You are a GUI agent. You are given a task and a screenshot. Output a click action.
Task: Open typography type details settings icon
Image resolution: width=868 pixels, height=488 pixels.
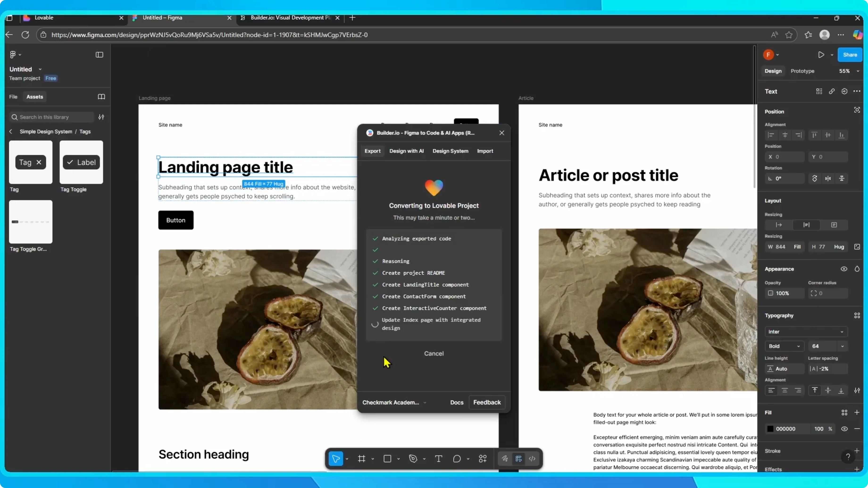tap(857, 390)
